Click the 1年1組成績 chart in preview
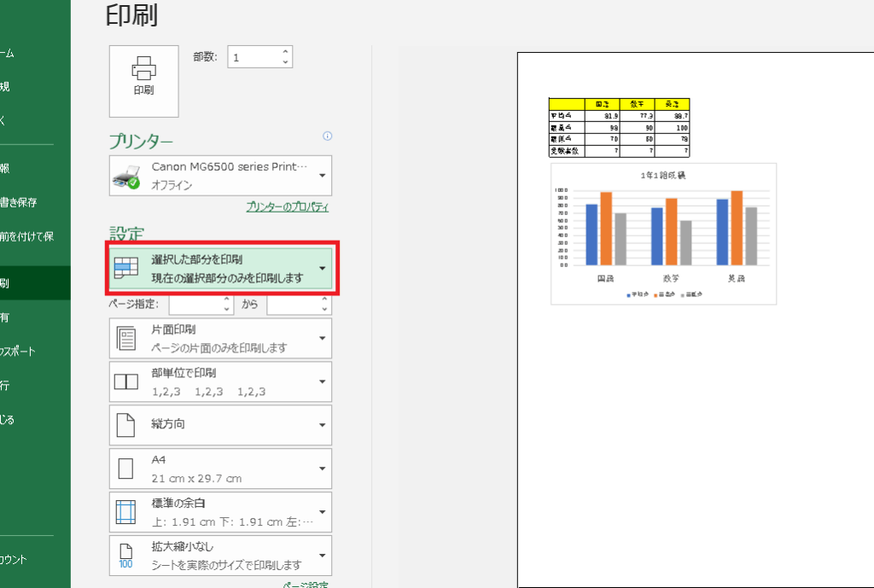 663,234
